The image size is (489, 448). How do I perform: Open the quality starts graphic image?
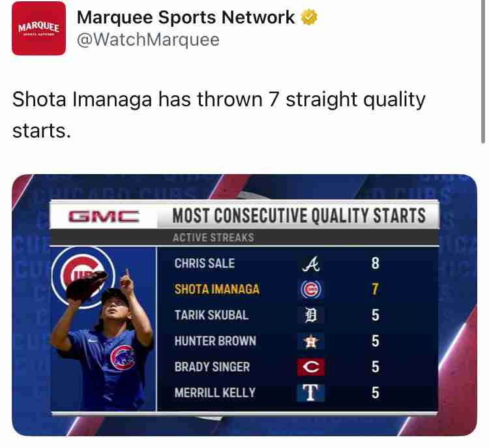(244, 305)
